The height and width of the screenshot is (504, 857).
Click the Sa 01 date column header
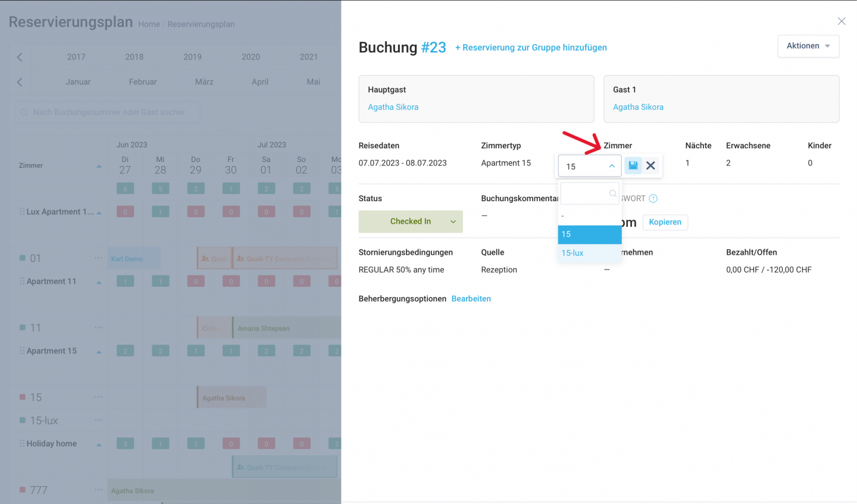coord(266,165)
